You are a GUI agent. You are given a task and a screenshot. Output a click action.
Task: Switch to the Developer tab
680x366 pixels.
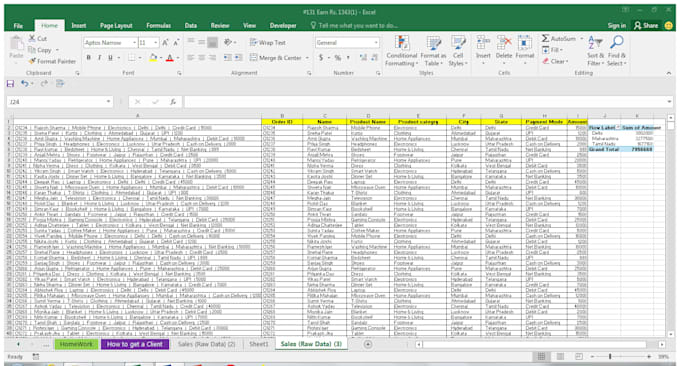[x=283, y=26]
